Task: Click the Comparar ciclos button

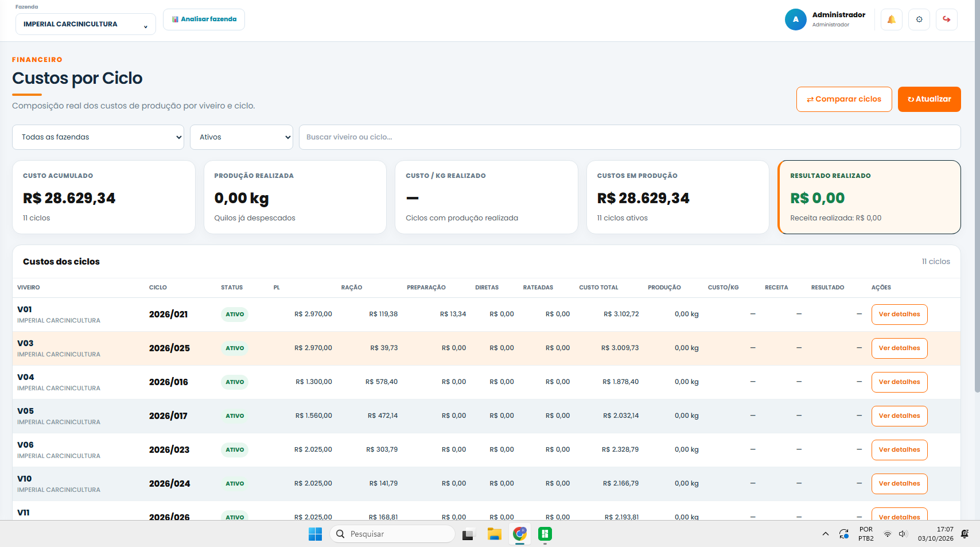Action: tap(844, 99)
